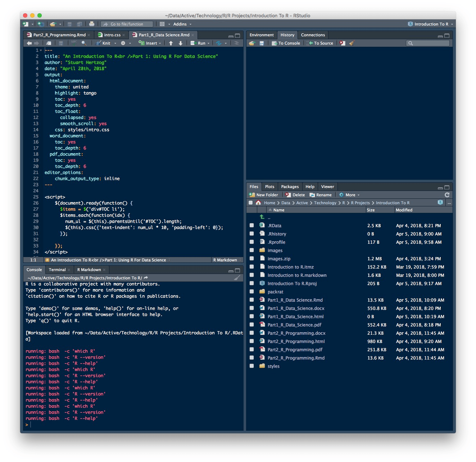Image resolution: width=476 pixels, height=462 pixels.
Task: Print the current file
Action: (92, 24)
